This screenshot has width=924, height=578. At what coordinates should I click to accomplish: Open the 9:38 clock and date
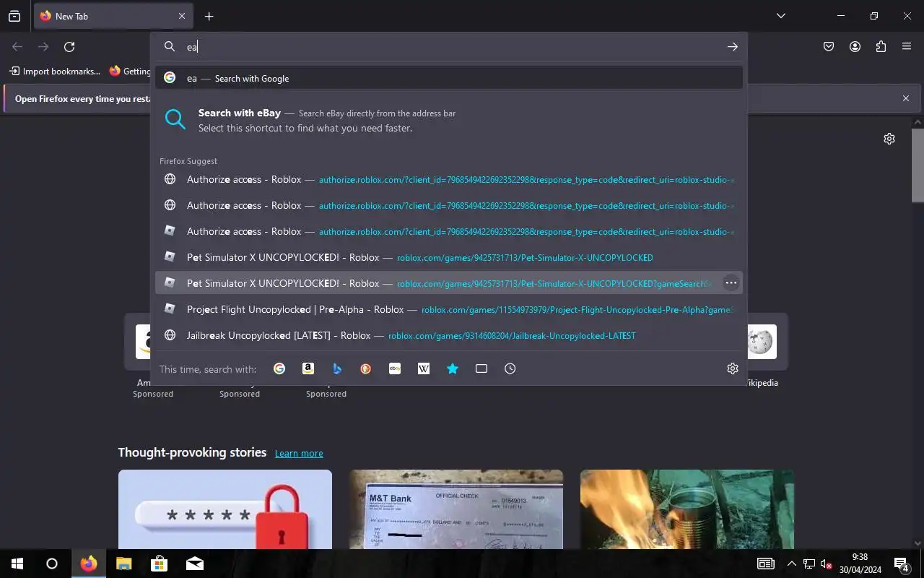(x=860, y=564)
